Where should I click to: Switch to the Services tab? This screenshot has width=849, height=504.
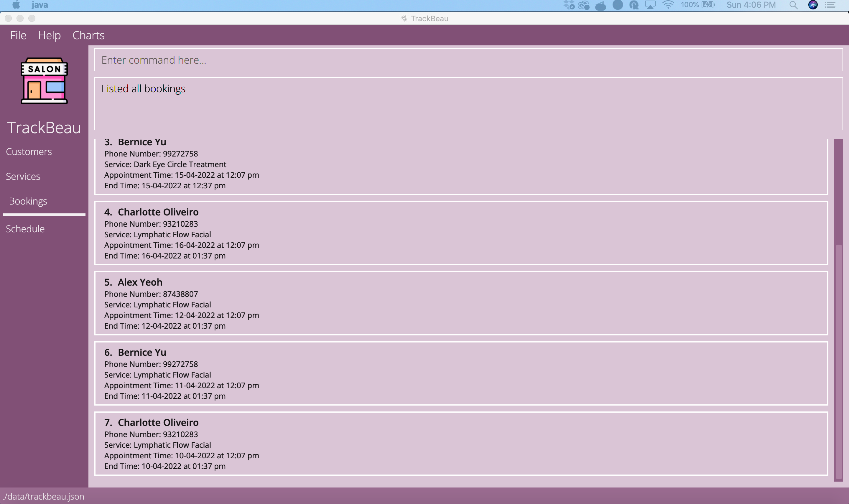(x=23, y=176)
